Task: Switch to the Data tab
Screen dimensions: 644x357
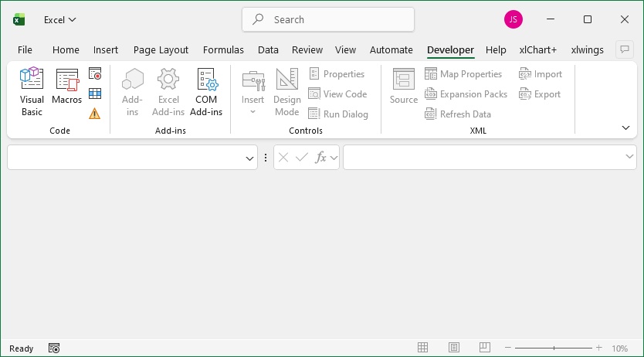Action: (x=268, y=49)
